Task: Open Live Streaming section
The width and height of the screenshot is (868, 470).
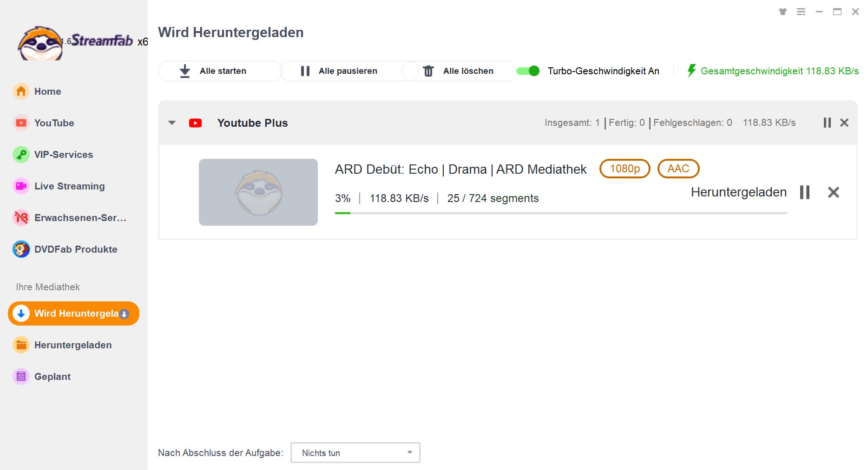Action: [74, 186]
